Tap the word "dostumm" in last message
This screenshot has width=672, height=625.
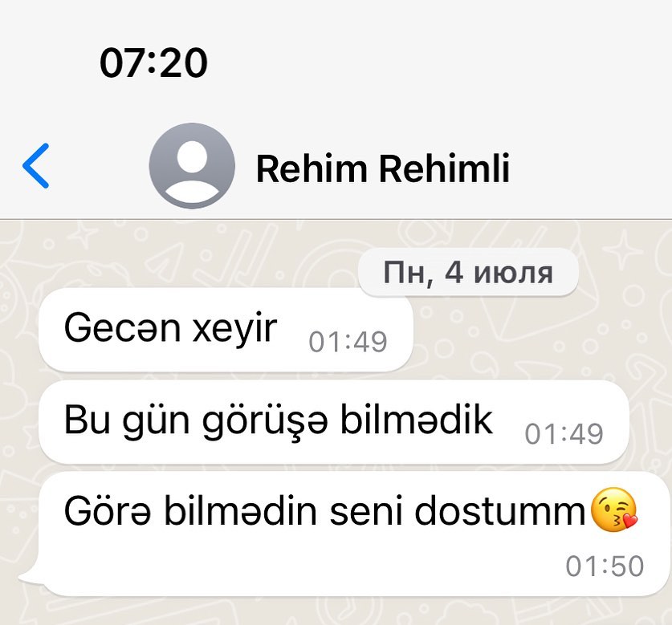pyautogui.click(x=499, y=510)
